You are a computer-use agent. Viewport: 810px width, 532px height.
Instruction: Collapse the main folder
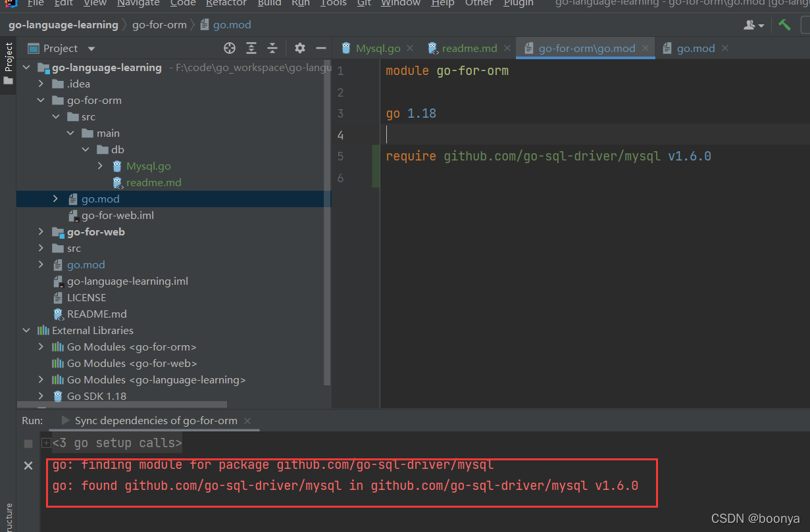pyautogui.click(x=70, y=133)
